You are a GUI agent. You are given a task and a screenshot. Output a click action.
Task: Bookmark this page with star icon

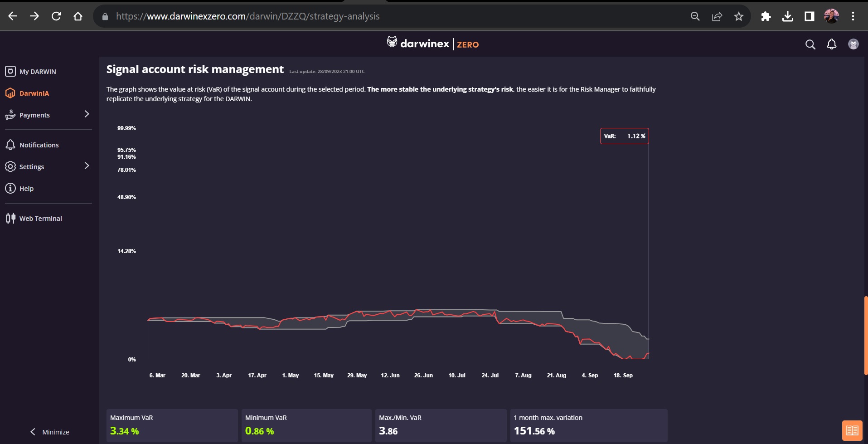tap(739, 16)
